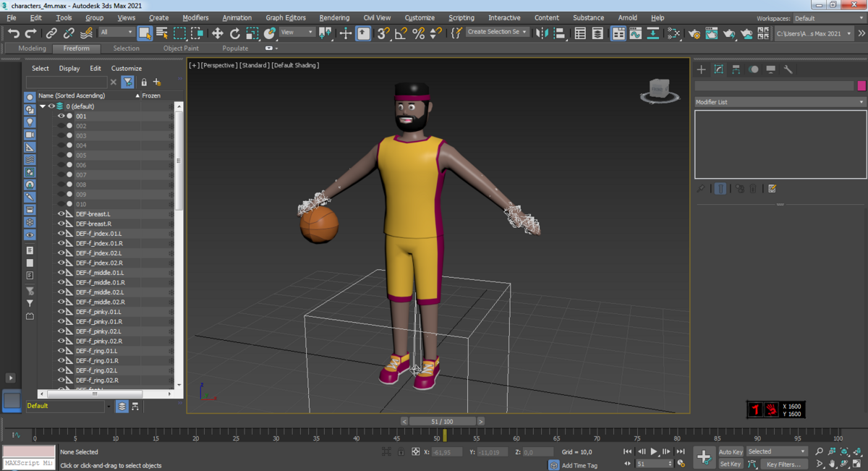This screenshot has height=471, width=868.
Task: Click the ViewCube in the viewport
Action: pos(659,90)
